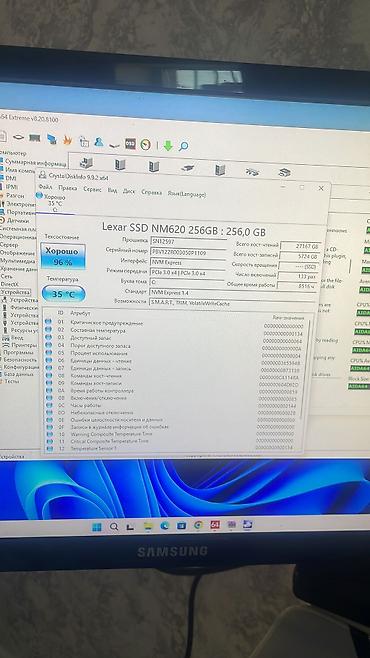
Task: Click the AIDA64 memory chip toolbar icon
Action: (x=34, y=138)
